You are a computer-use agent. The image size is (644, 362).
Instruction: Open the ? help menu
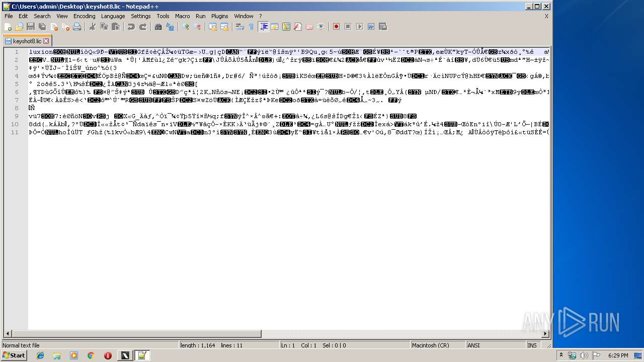pos(260,16)
